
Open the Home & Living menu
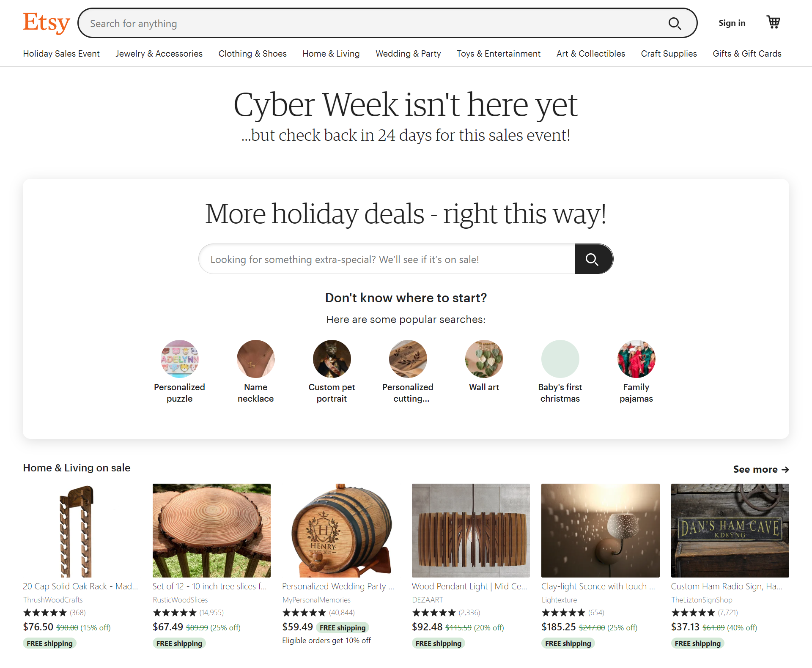pos(331,54)
